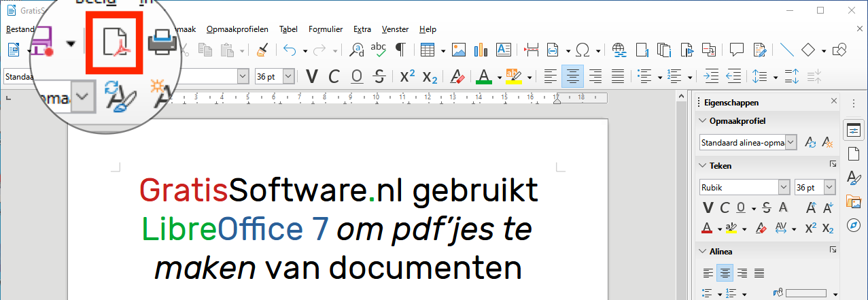Apply the green font color in the toolbar
The image size is (868, 300).
(483, 76)
